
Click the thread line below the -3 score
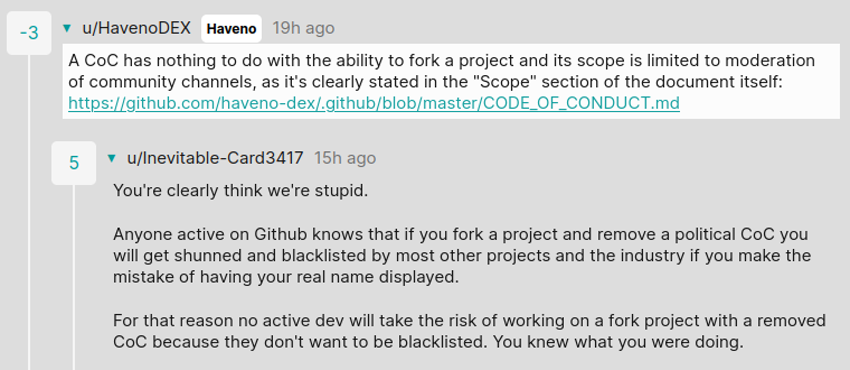click(x=29, y=212)
